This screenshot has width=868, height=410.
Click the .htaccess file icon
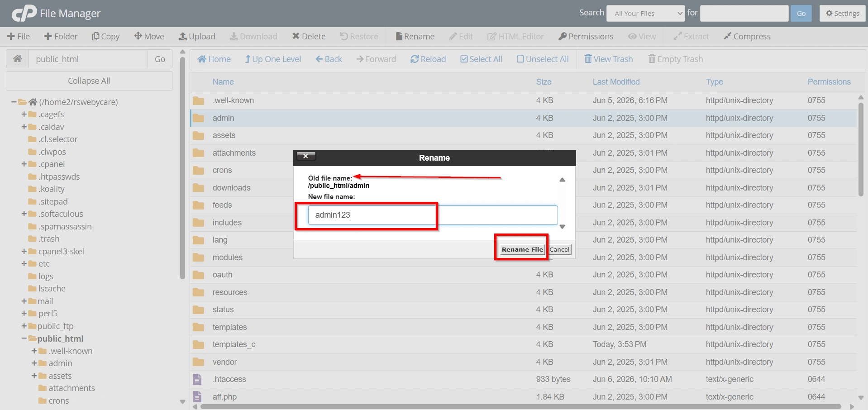197,379
